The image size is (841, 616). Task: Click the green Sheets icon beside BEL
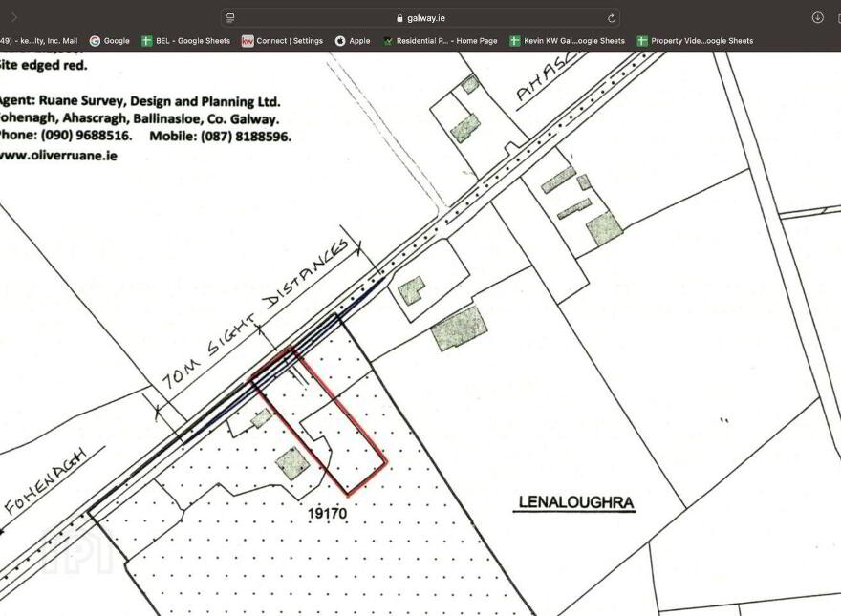click(146, 41)
